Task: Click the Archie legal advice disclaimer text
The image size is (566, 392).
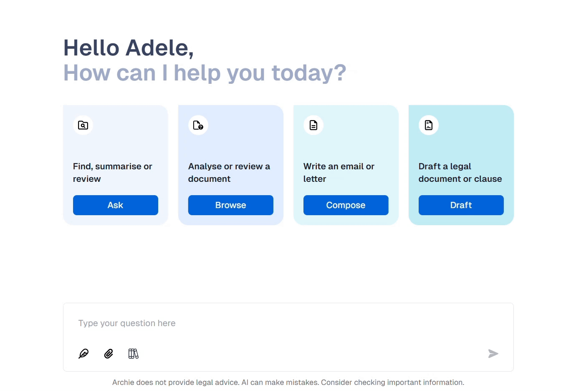Action: (288, 382)
